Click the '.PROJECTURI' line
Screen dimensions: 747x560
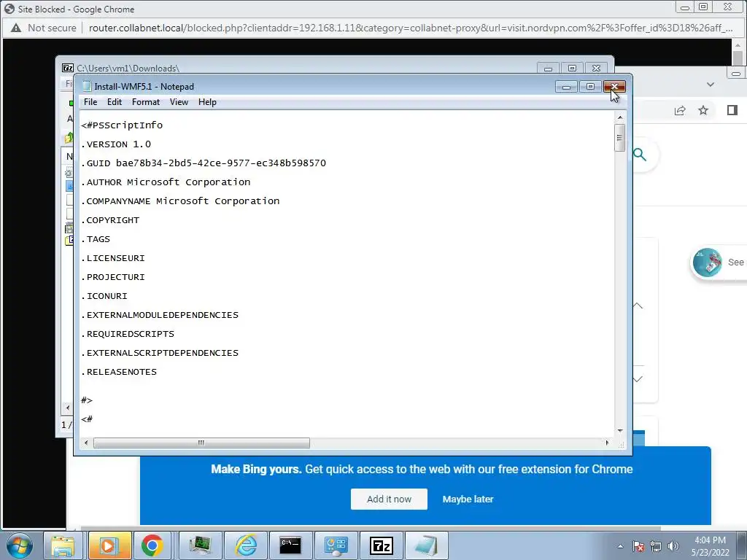113,277
